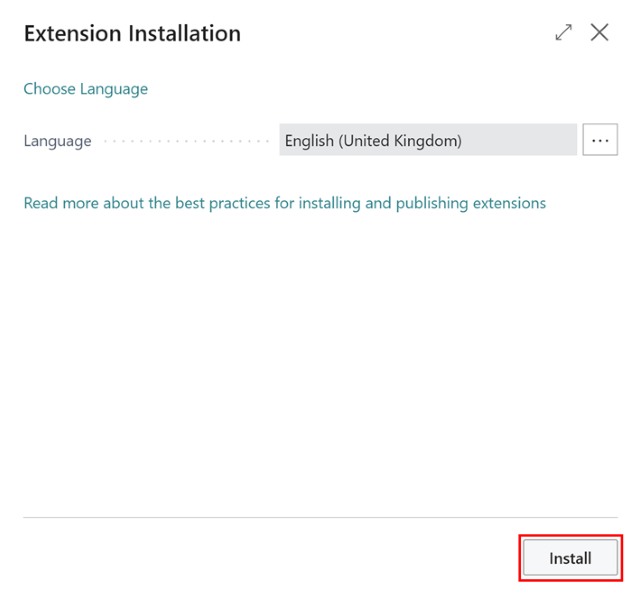Click the Choose Language section heading

point(86,89)
